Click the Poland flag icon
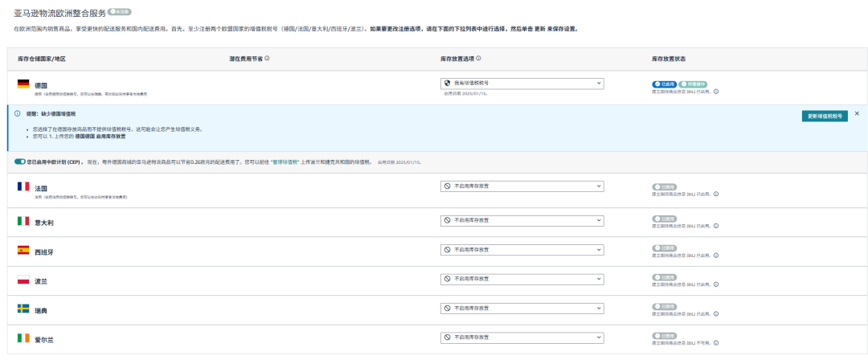 [23, 280]
